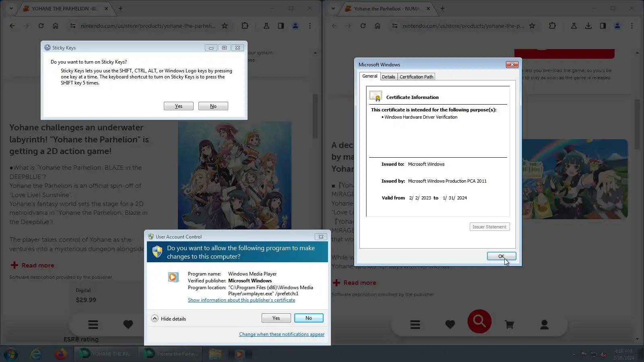644x362 pixels.
Task: Open the Extensions menu in the right Chrome window
Action: tap(552, 26)
